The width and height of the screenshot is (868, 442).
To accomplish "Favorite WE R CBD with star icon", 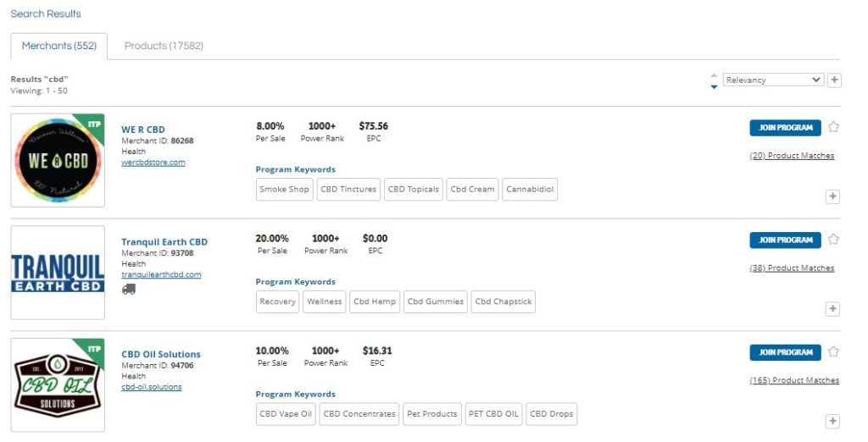I will click(x=833, y=127).
